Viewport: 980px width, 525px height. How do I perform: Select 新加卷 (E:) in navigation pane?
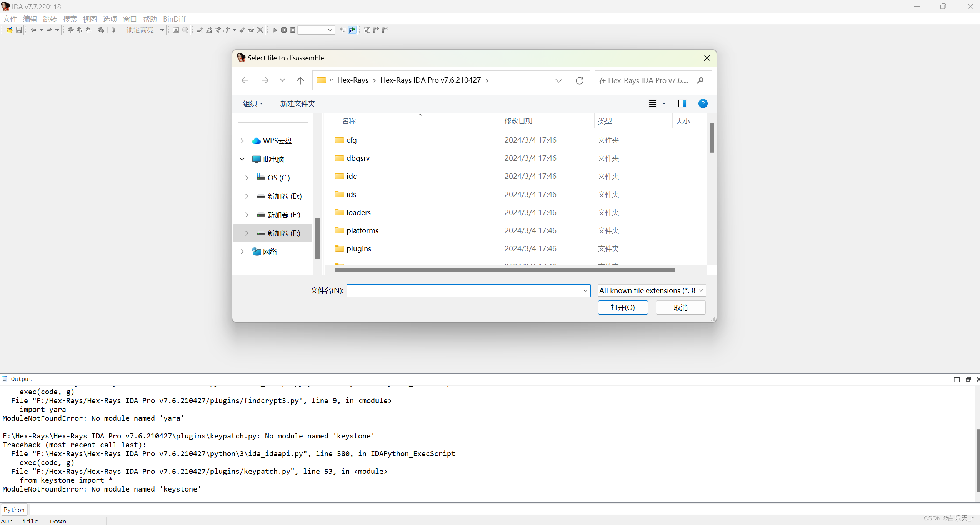pos(283,215)
